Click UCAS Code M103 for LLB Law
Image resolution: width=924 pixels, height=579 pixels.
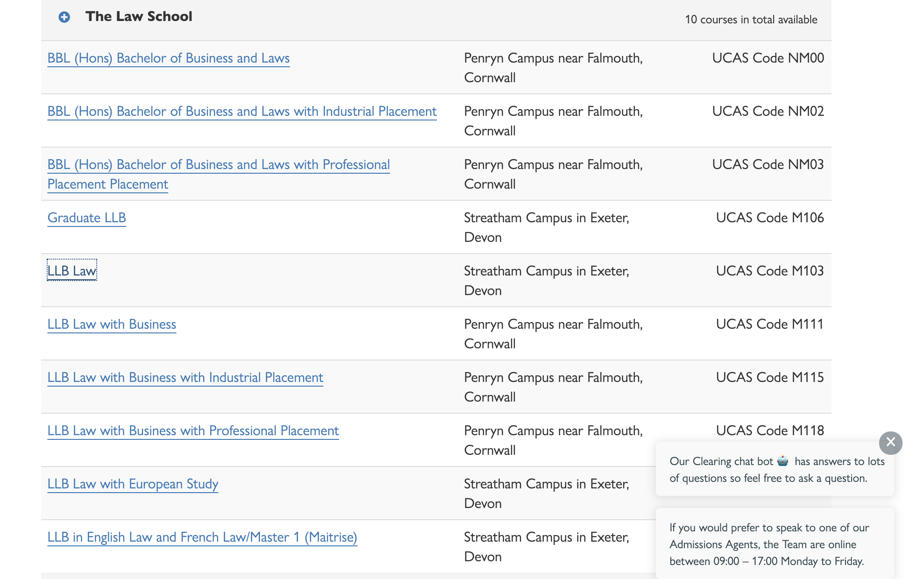(x=769, y=271)
